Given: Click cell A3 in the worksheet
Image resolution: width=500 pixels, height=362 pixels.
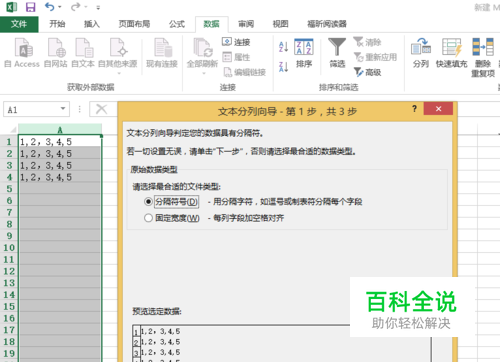Looking at the screenshot, I should pyautogui.click(x=60, y=165).
